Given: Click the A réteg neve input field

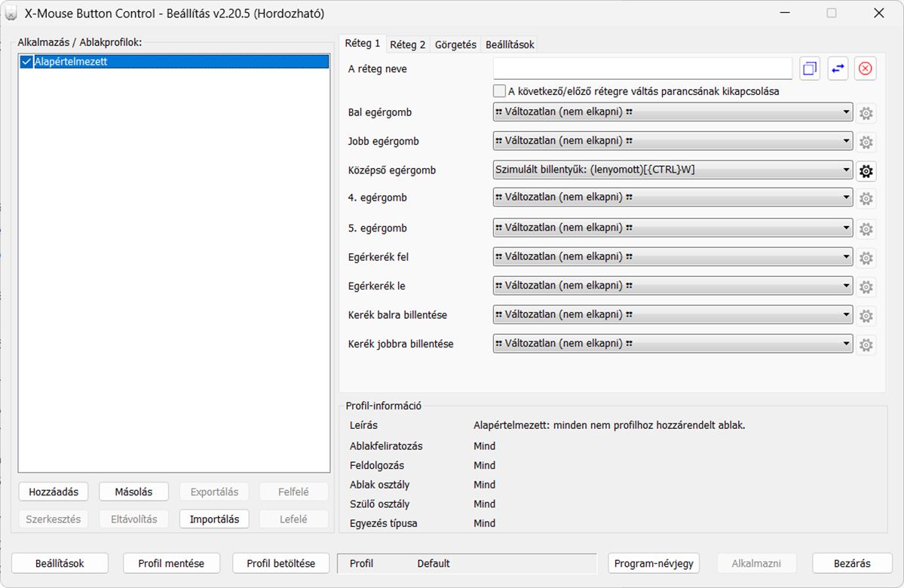Looking at the screenshot, I should click(643, 69).
